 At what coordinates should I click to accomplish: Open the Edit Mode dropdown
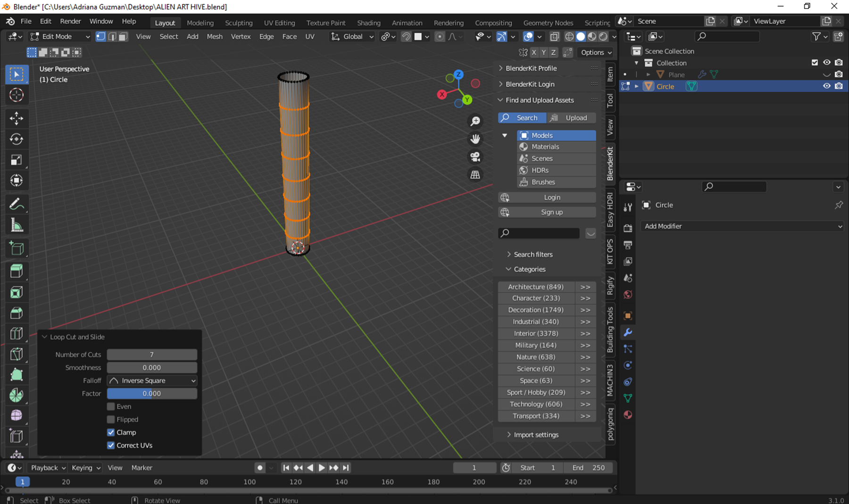pyautogui.click(x=59, y=36)
